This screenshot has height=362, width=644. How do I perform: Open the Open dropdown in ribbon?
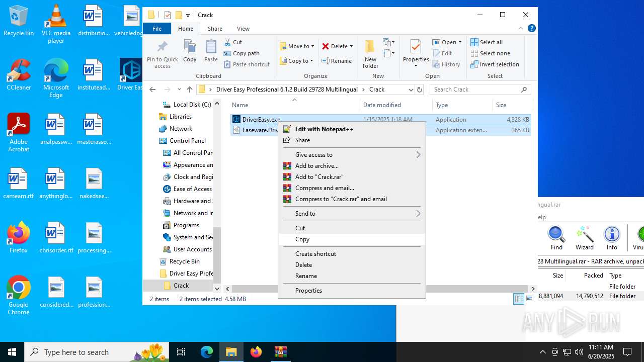point(447,42)
